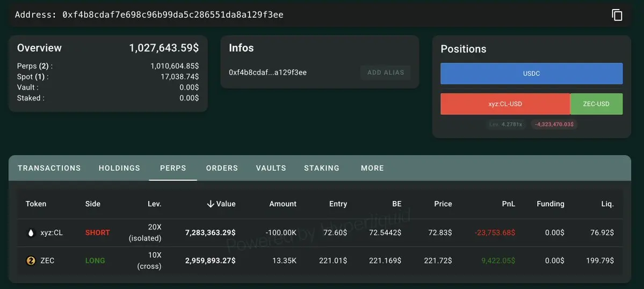Image resolution: width=644 pixels, height=289 pixels.
Task: Click the Positions panel heading
Action: (x=464, y=49)
